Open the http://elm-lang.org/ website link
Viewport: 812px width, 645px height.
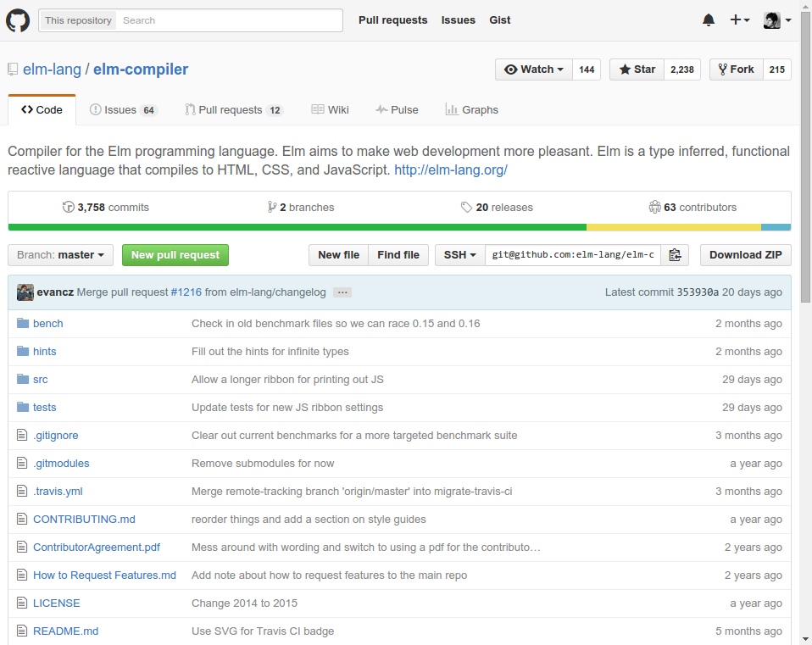[x=451, y=170]
